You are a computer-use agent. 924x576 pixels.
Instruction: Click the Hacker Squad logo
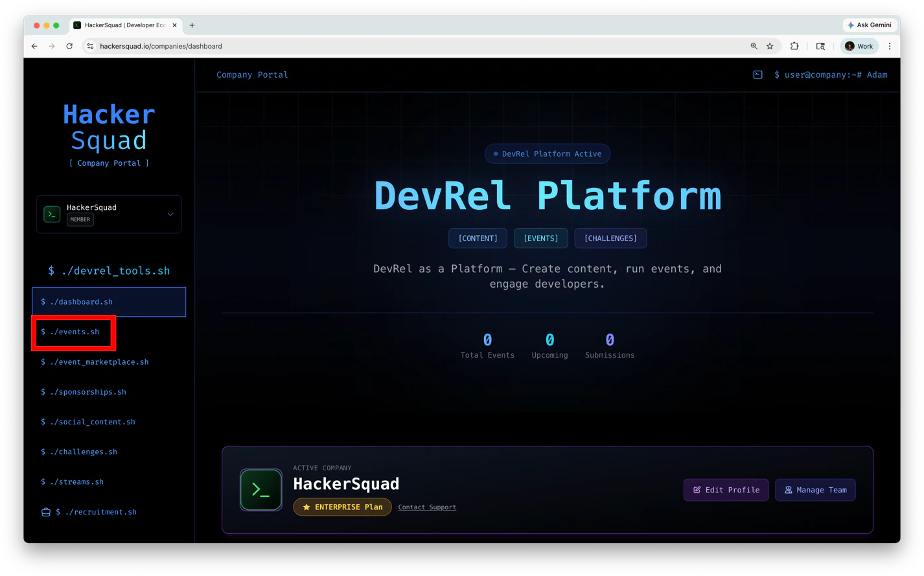109,127
